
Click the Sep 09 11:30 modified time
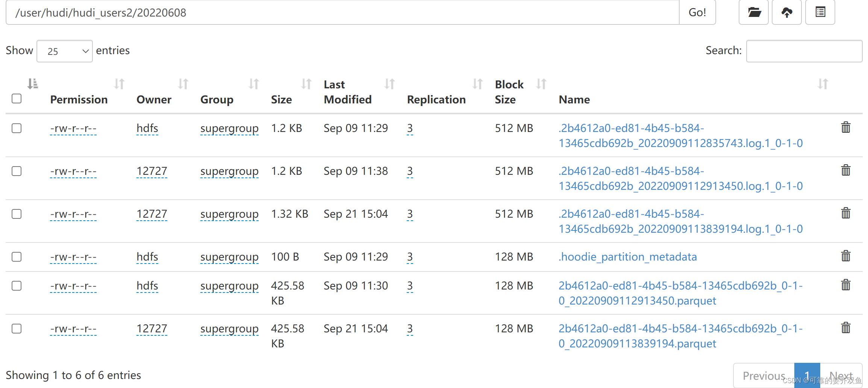[x=356, y=286]
